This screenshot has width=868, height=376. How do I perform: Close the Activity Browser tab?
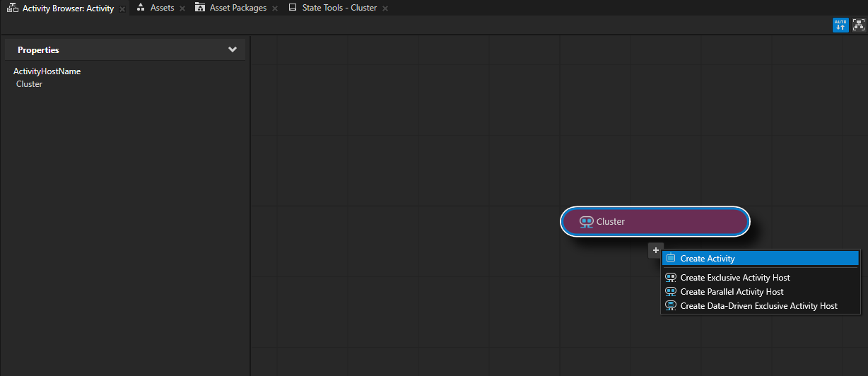(122, 8)
